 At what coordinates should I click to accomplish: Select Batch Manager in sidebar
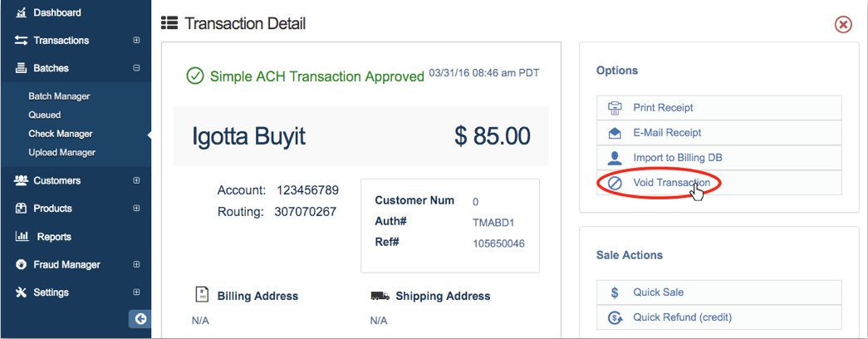59,96
